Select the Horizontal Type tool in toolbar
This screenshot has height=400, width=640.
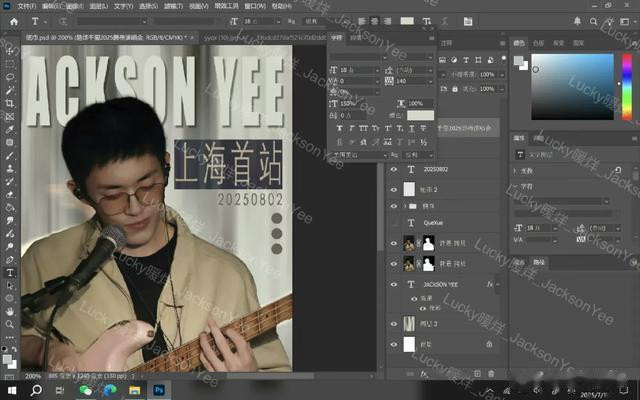point(9,273)
